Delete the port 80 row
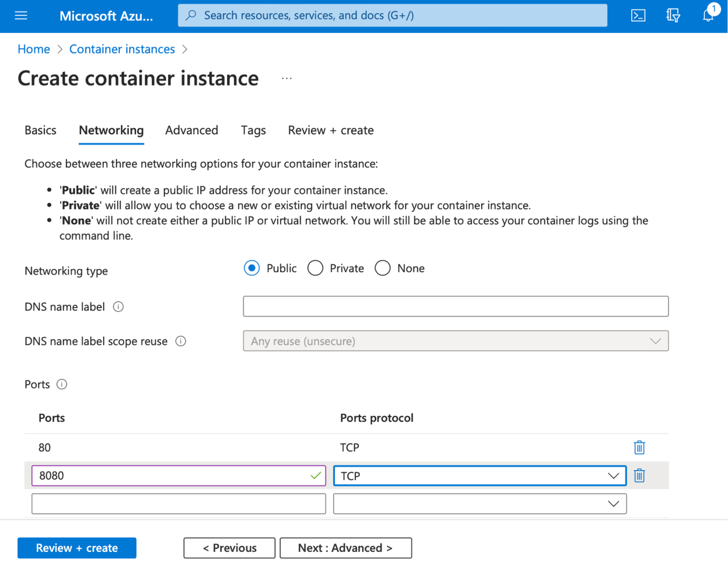Screen dimensions: 728x581 (x=639, y=447)
